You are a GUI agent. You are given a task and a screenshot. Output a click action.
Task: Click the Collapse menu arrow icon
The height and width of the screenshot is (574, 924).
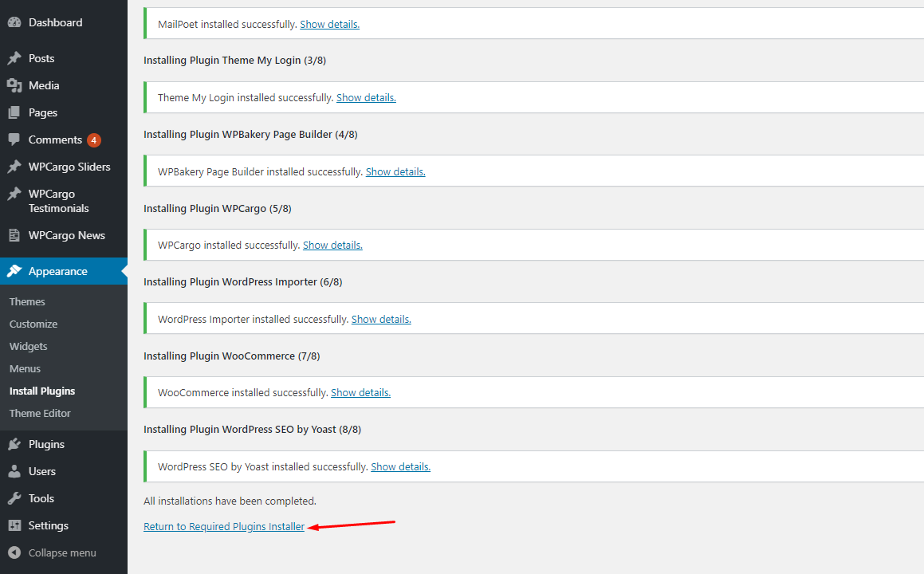click(14, 552)
